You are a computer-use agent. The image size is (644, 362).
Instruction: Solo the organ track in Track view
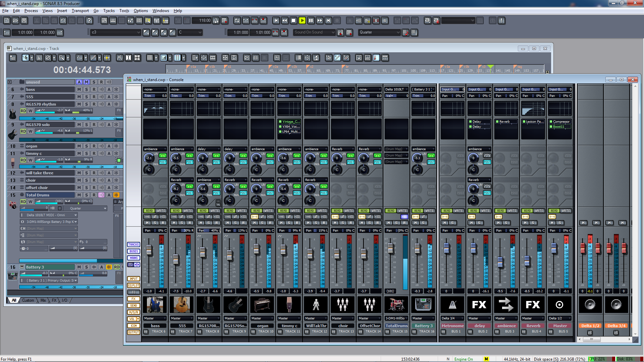pos(87,146)
